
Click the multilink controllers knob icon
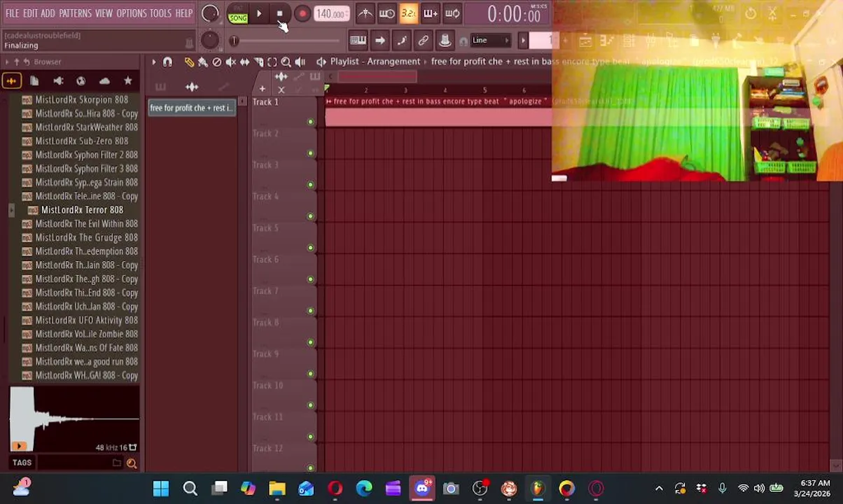(445, 40)
